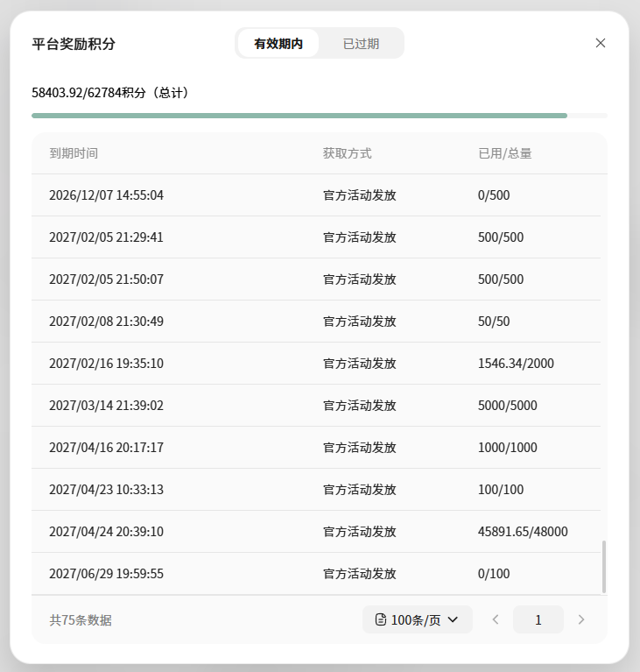Click the 1000/1000 usage value
Screen dimensions: 640x672
pyautogui.click(x=507, y=447)
